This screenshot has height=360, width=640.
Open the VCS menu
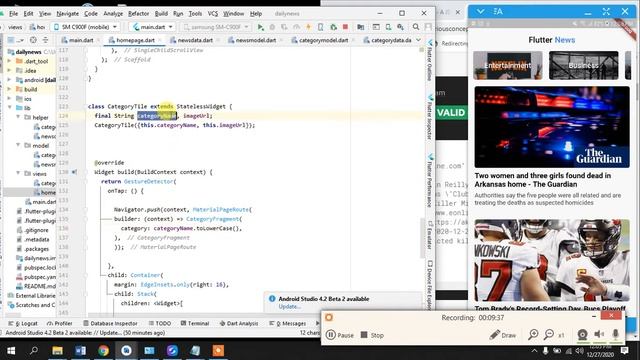tap(213, 13)
